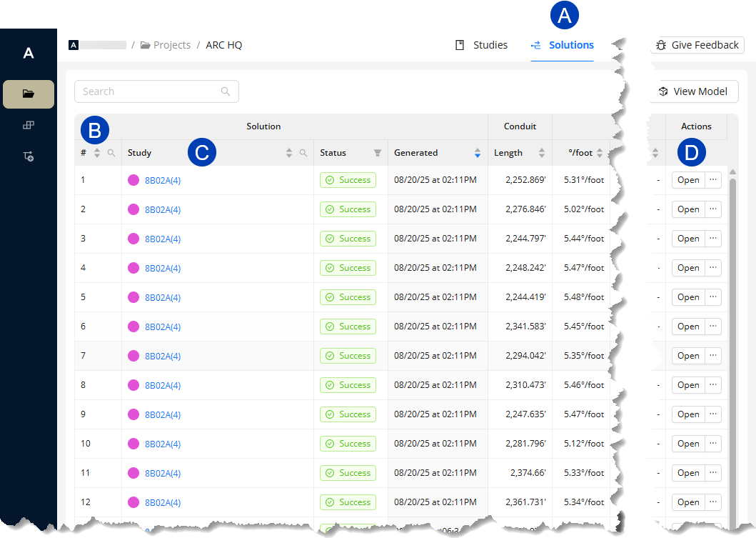756x538 pixels.
Task: Sort by °/foot column arrows
Action: (x=600, y=153)
